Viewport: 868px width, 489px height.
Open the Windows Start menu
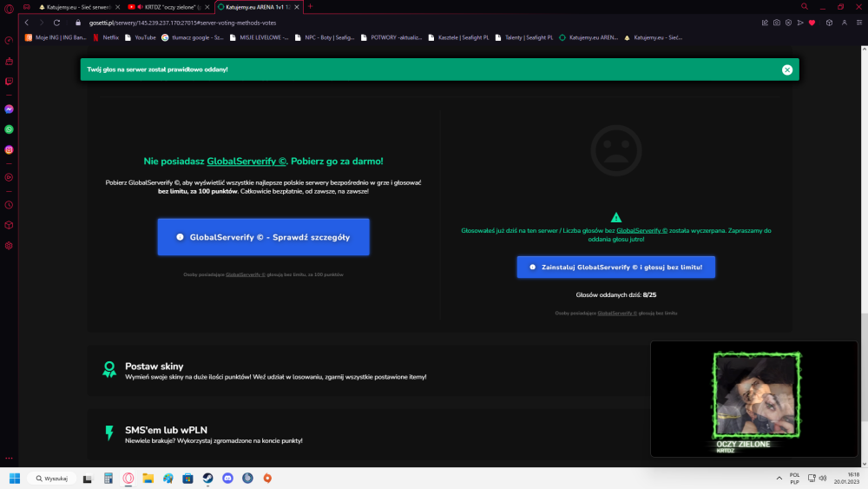(15, 478)
